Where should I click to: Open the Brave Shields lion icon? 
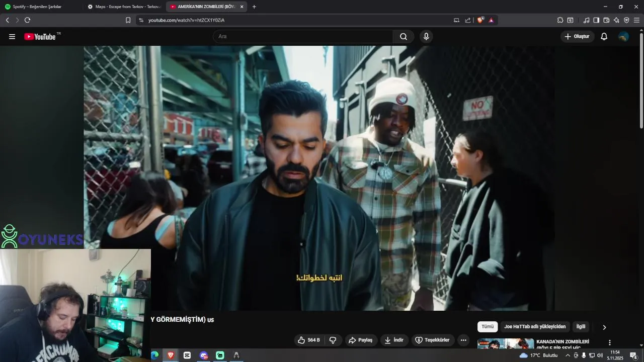[480, 20]
